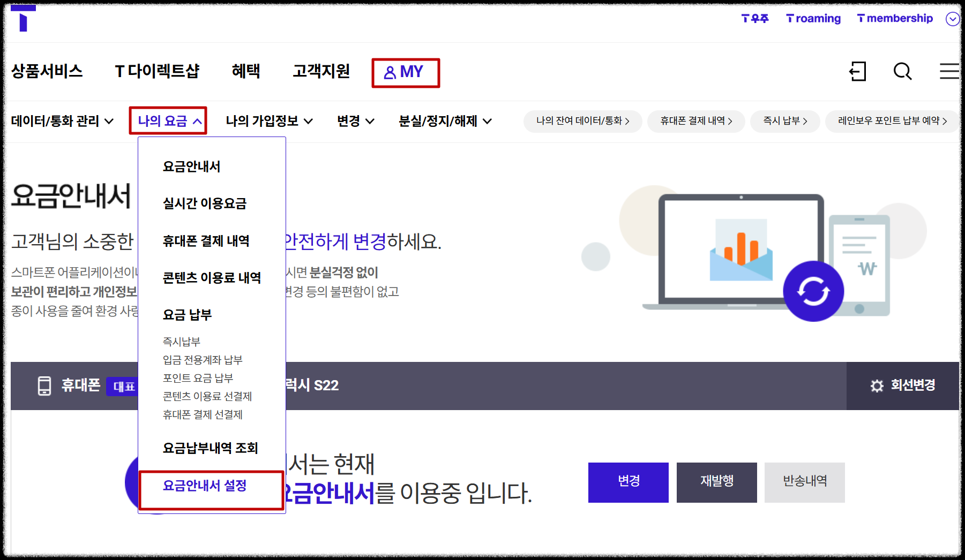
Task: Click the 재발행 button
Action: (717, 482)
